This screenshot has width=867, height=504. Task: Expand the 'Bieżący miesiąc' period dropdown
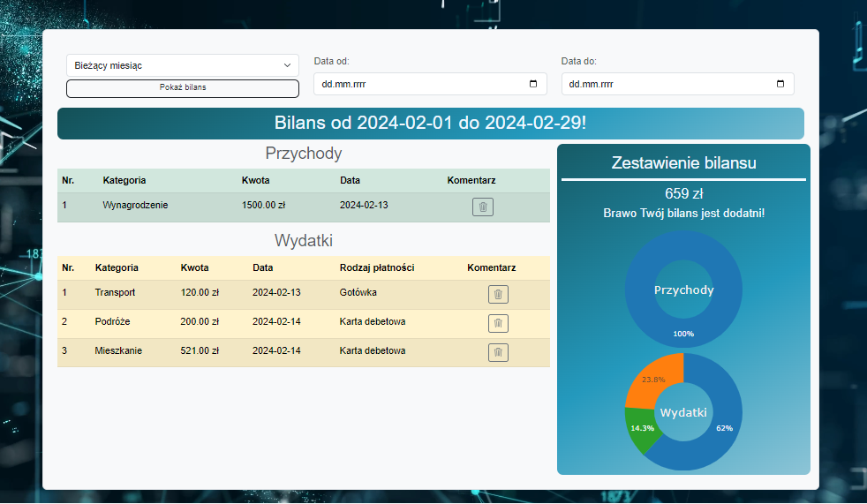tap(183, 65)
